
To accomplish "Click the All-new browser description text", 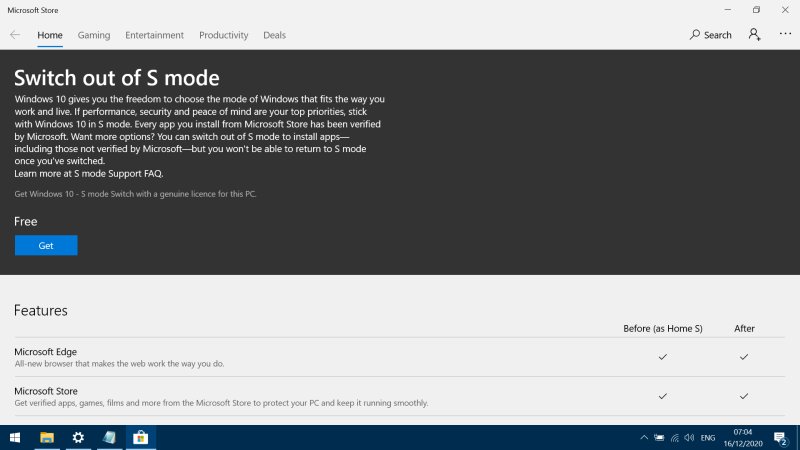I will coord(119,364).
